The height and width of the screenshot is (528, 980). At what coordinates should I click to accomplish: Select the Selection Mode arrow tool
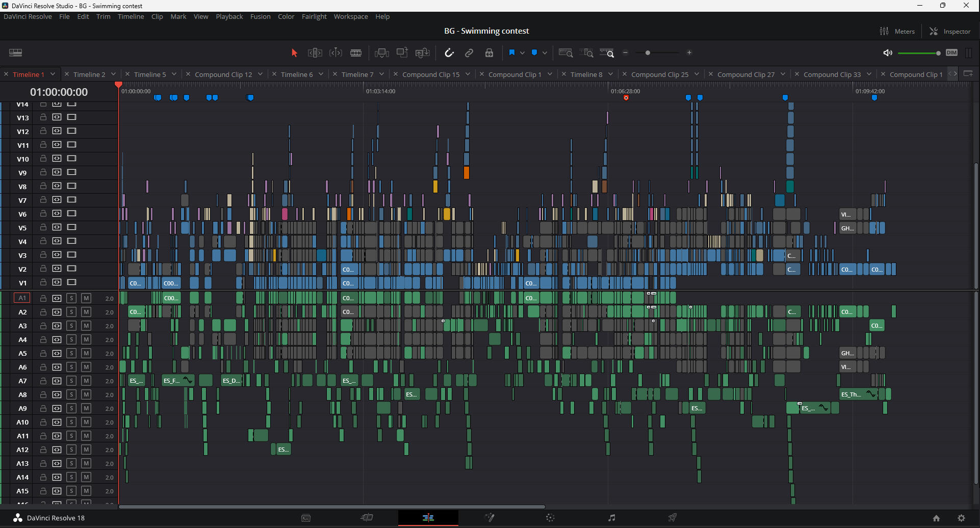tap(294, 53)
